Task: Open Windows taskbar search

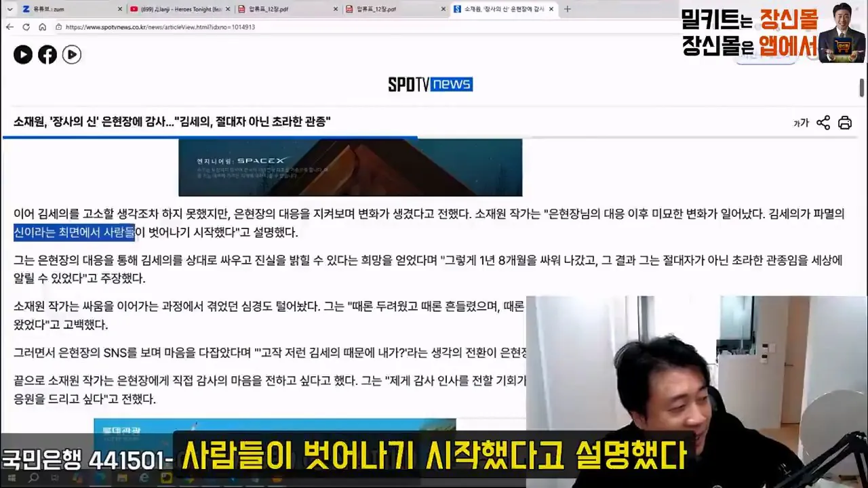Action: [32, 479]
